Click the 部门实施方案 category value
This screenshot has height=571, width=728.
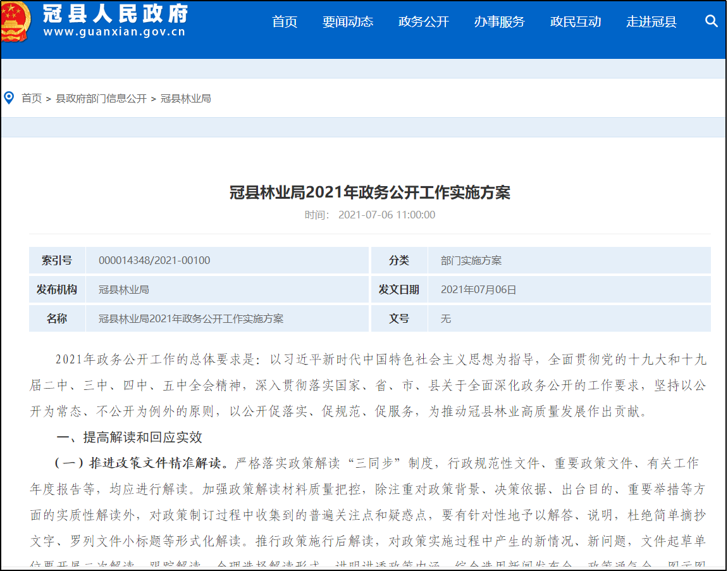click(471, 260)
